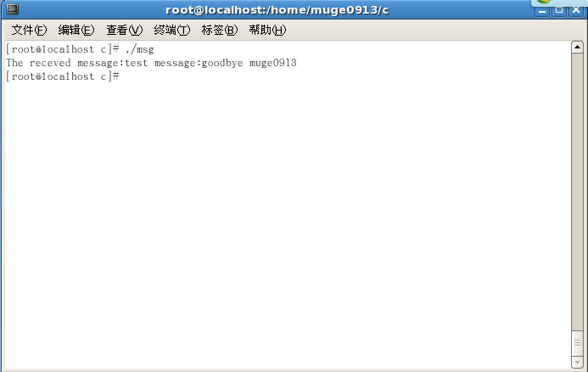588x372 pixels.
Task: Click the scrollbar up arrow
Action: click(x=577, y=48)
